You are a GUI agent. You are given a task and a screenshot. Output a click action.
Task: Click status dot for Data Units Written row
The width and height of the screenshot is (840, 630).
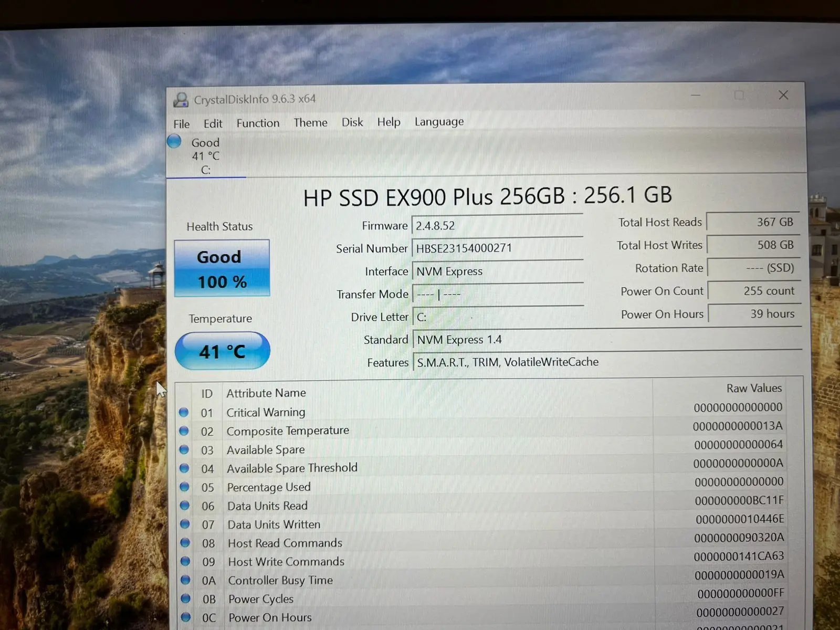point(185,524)
